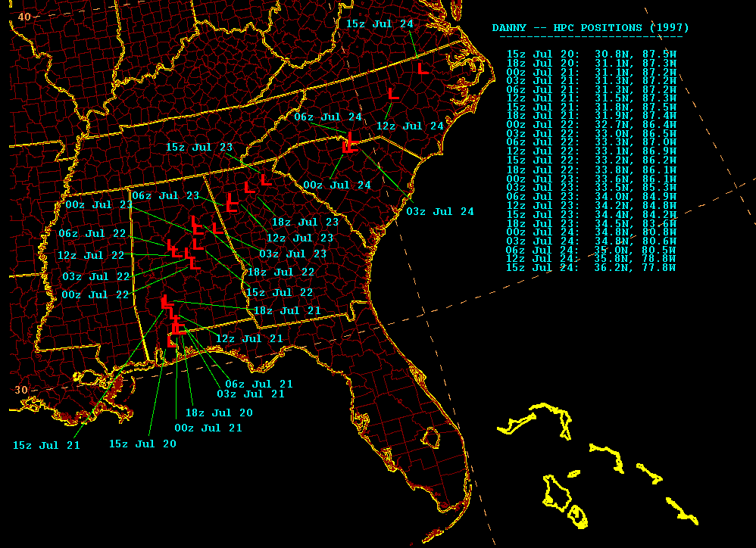Viewport: 756px width, 548px height.
Task: Click map label '15z Jul 22'
Action: [x=280, y=292]
